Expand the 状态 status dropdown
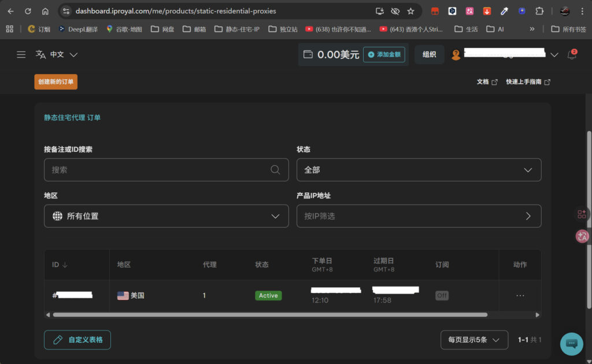Image resolution: width=592 pixels, height=364 pixels. click(419, 170)
